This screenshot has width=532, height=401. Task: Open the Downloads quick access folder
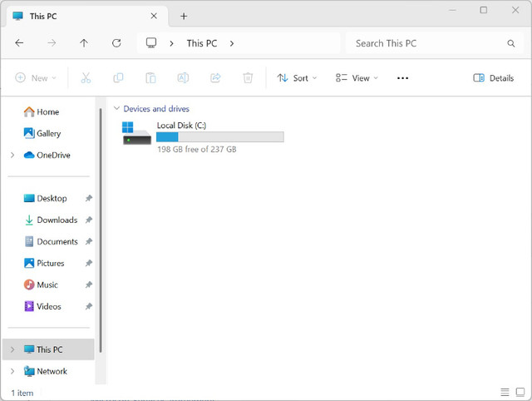[51, 220]
